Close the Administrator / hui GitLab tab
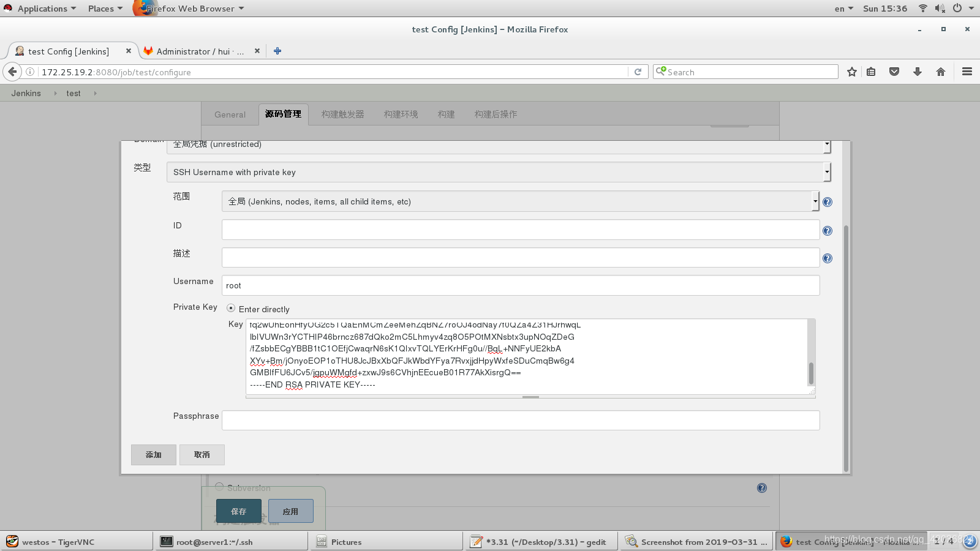980x551 pixels. (x=257, y=51)
